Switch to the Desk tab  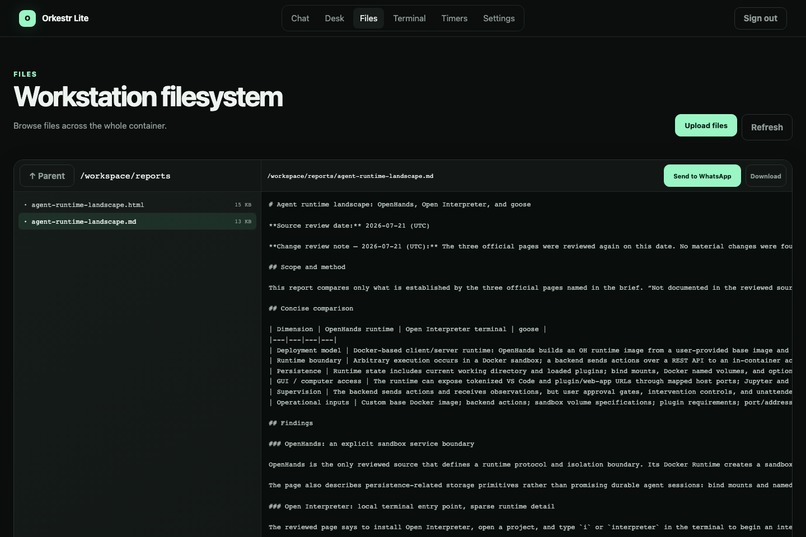coord(334,18)
